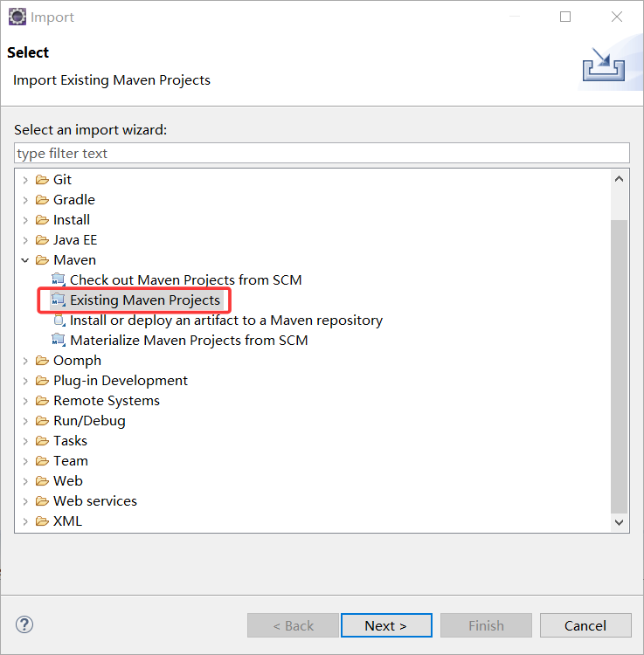Click the Install folder icon
The image size is (644, 655).
pos(42,220)
